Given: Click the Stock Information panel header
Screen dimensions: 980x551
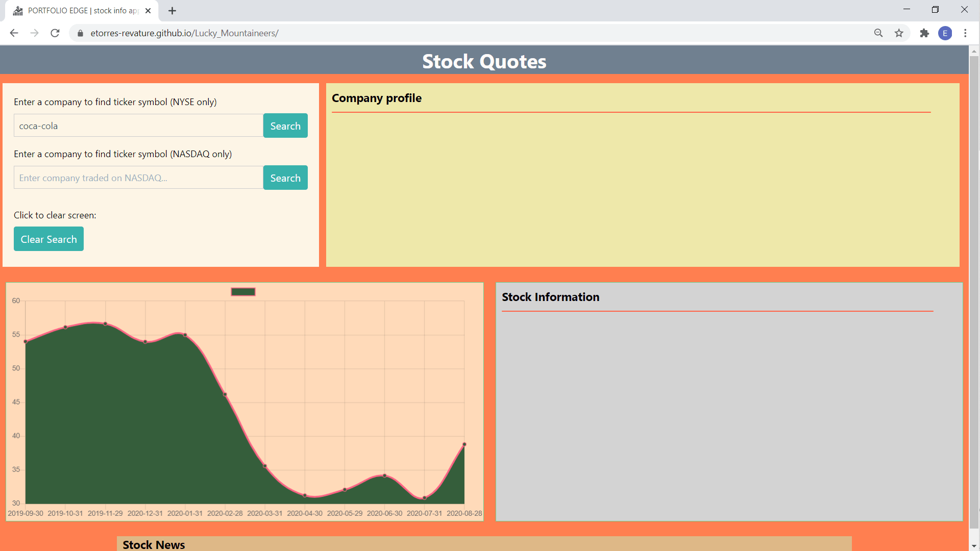Looking at the screenshot, I should click(552, 297).
